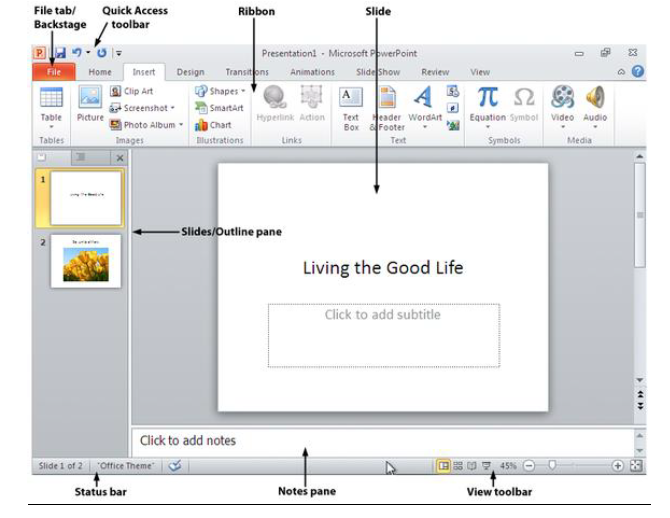Open the WordArt styles dropdown
Screen dimensions: 670x518
[x=425, y=127]
